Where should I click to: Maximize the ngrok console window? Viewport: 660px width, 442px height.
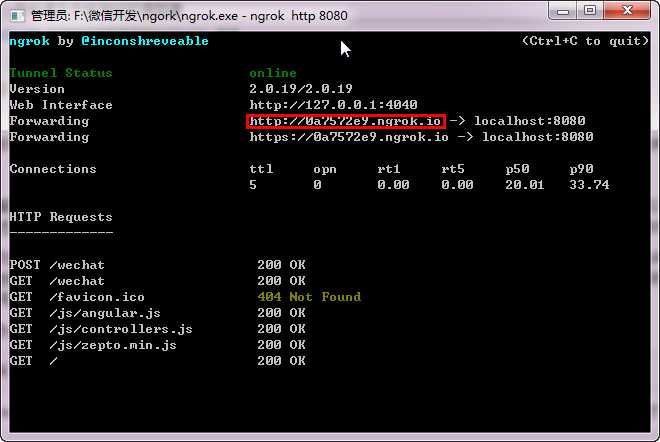point(590,11)
